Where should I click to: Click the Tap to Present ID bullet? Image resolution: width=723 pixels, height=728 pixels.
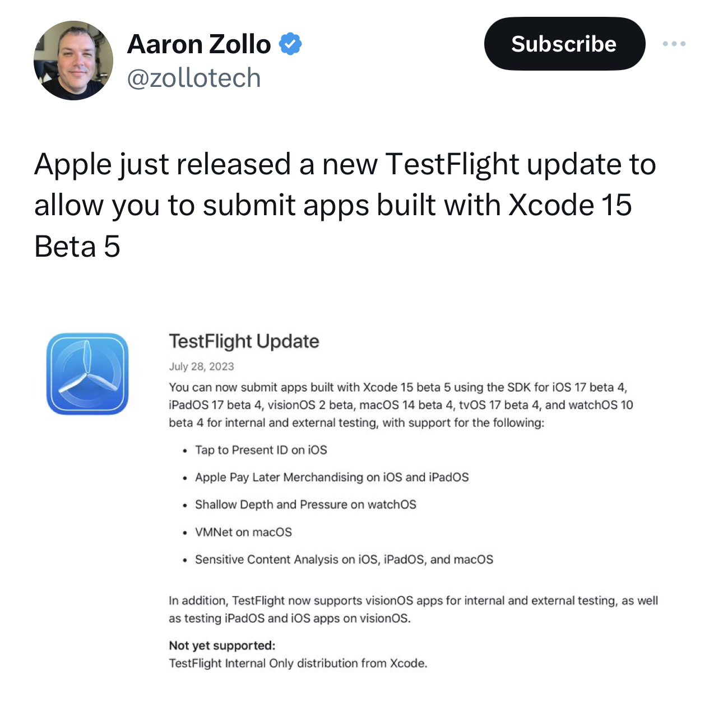[261, 450]
